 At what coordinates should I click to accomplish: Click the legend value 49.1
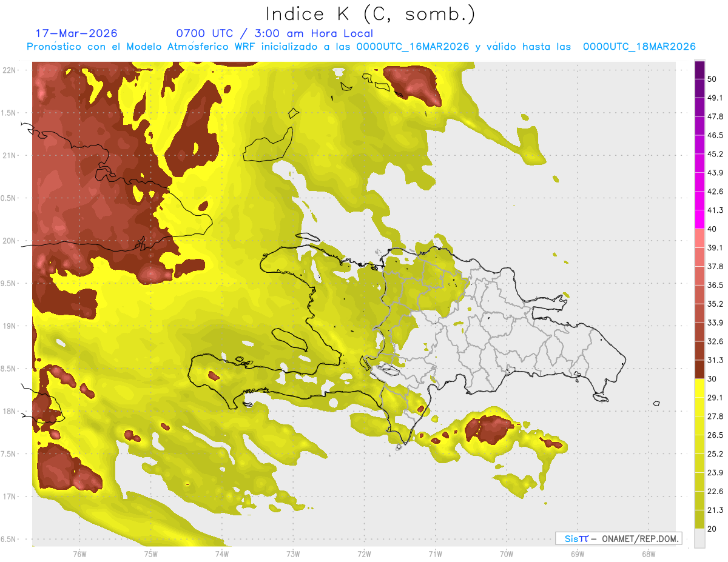coord(715,98)
